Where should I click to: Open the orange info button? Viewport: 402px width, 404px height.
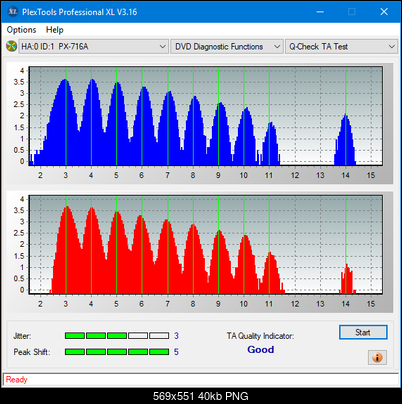click(x=377, y=358)
